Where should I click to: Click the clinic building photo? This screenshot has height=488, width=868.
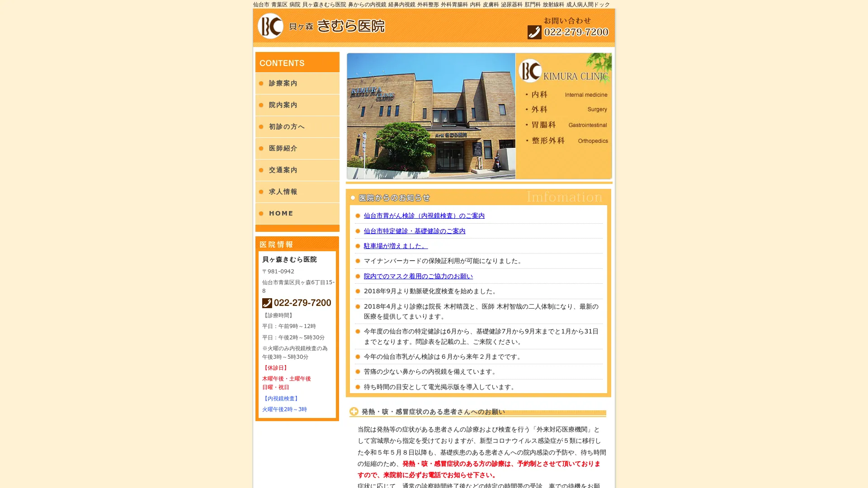coord(431,116)
